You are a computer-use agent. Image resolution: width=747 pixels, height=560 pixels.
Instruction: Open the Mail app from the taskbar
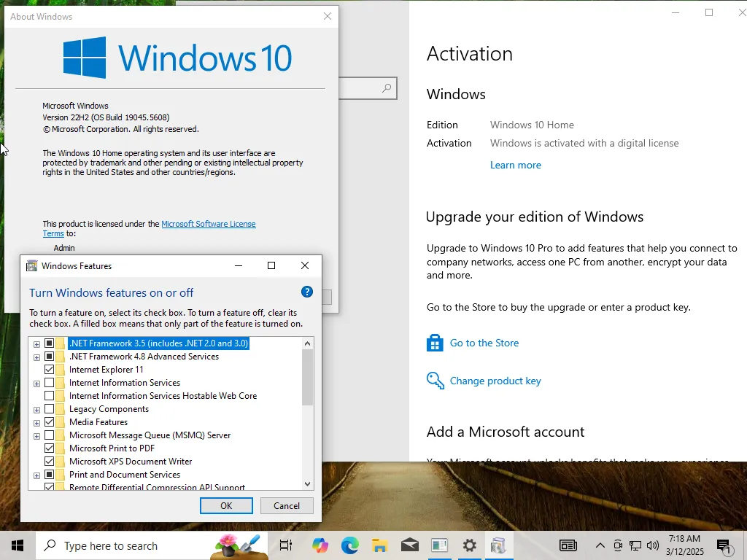pyautogui.click(x=410, y=545)
